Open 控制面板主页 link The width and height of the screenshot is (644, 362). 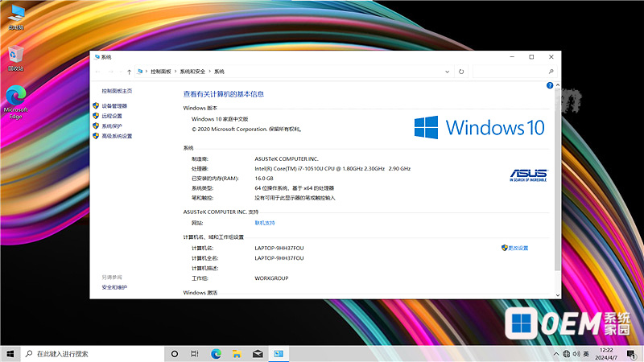tap(117, 91)
